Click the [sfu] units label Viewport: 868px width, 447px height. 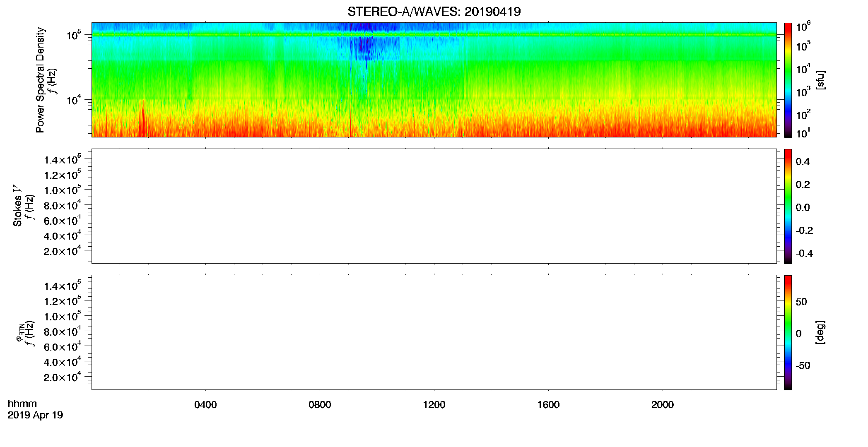point(820,80)
